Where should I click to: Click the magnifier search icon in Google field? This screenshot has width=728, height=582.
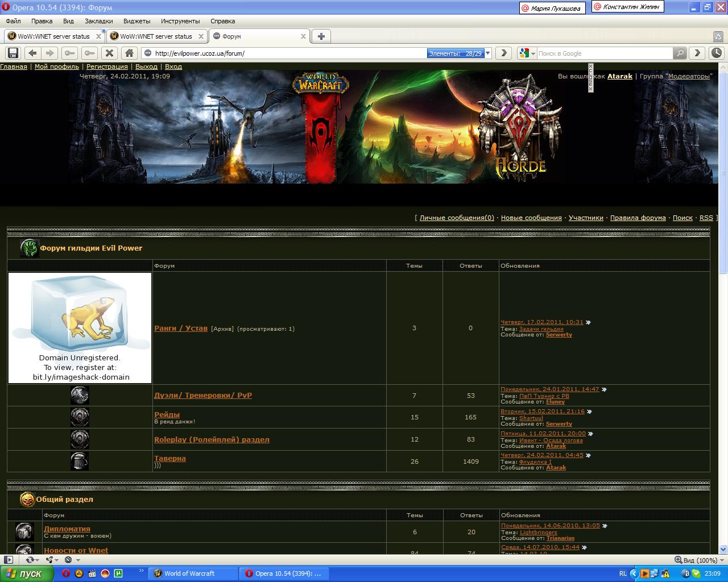[x=680, y=53]
